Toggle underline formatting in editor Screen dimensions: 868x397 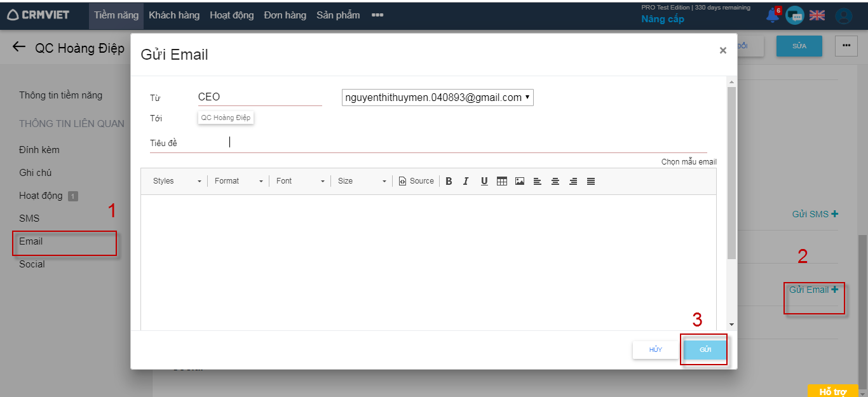(x=484, y=181)
